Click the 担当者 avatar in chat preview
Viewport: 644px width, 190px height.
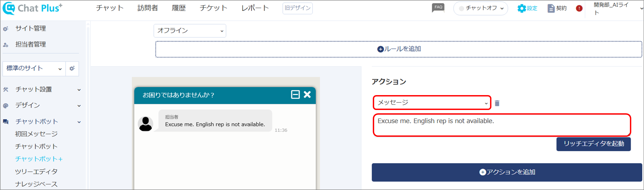(x=146, y=123)
